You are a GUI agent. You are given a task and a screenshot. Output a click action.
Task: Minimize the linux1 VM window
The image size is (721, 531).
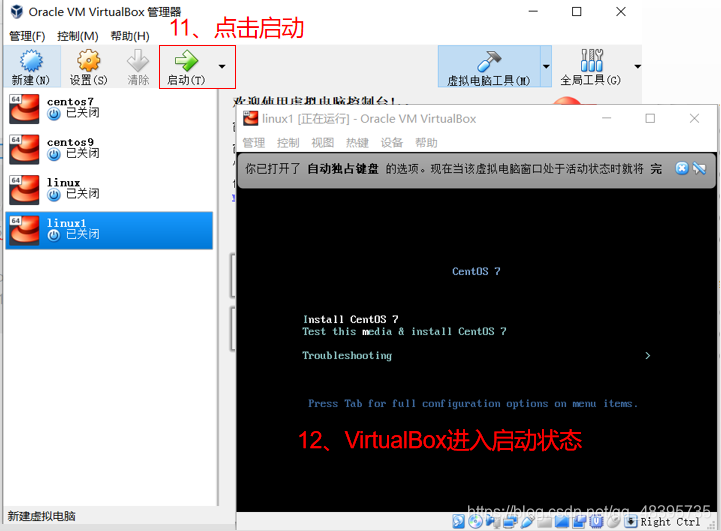(607, 119)
